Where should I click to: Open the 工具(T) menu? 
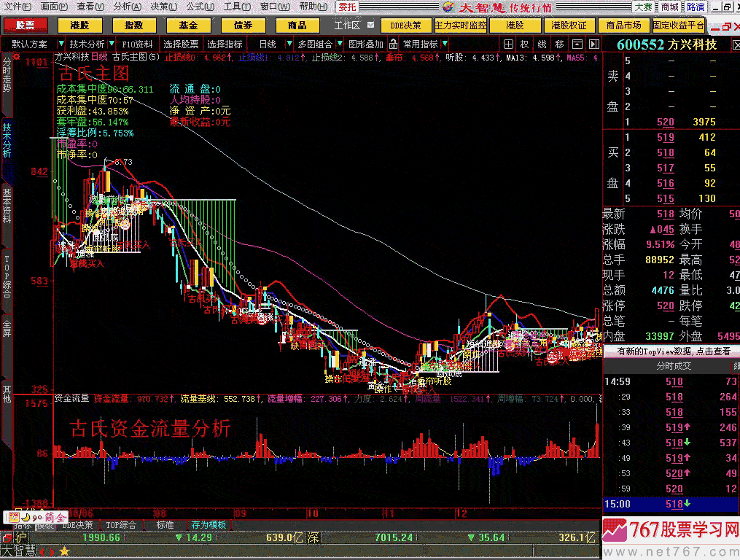tap(237, 7)
